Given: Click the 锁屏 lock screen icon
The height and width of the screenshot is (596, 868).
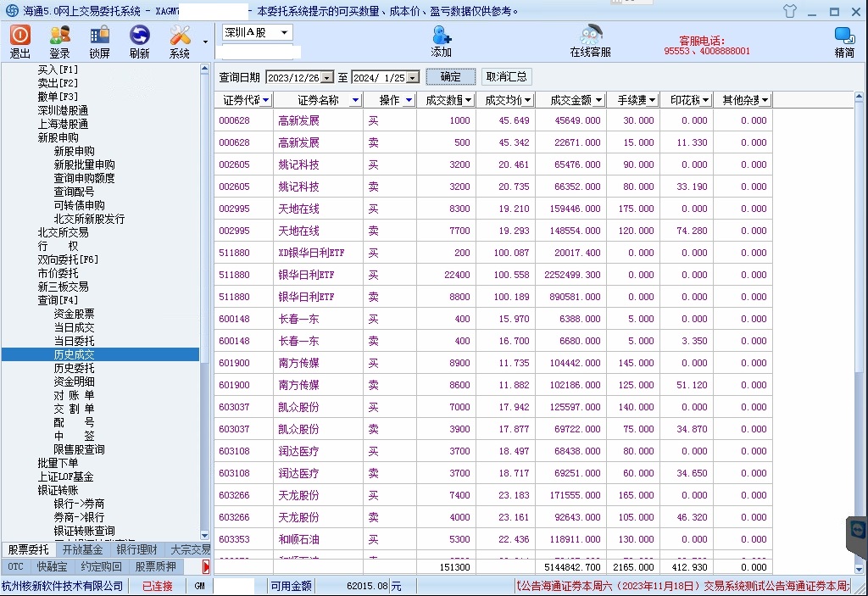Looking at the screenshot, I should click(x=100, y=36).
